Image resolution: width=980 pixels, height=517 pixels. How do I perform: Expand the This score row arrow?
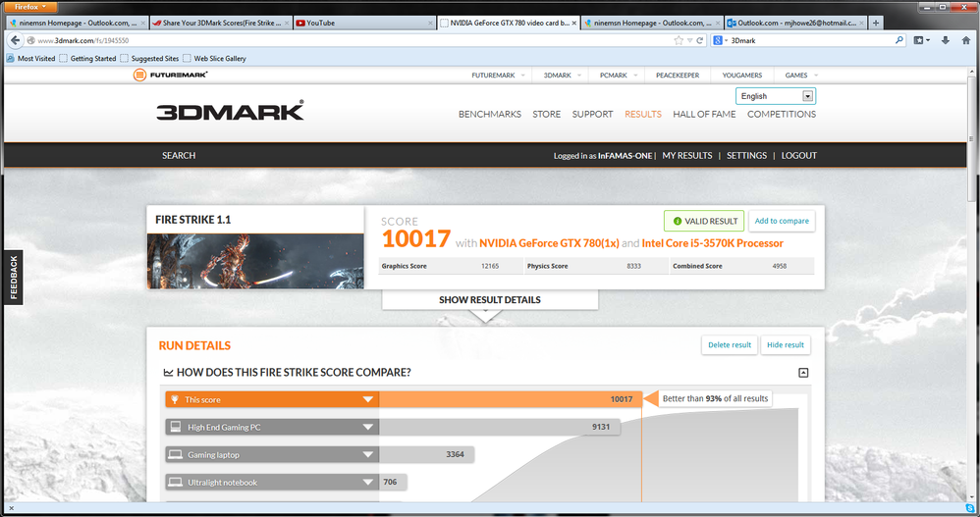tap(368, 399)
